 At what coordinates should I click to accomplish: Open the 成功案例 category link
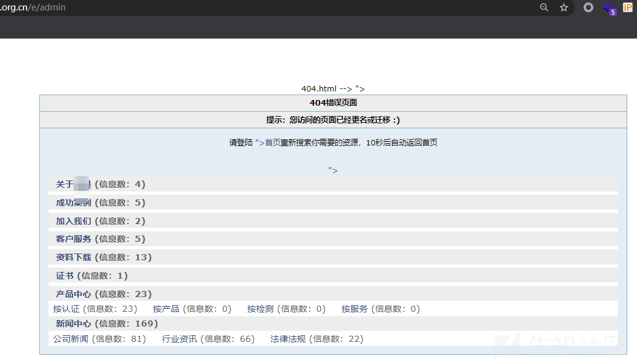[74, 203]
